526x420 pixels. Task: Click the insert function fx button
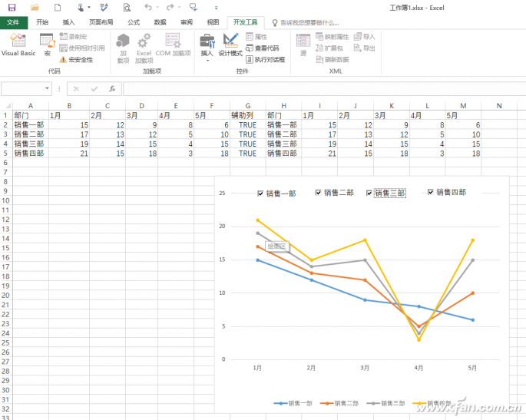click(112, 89)
